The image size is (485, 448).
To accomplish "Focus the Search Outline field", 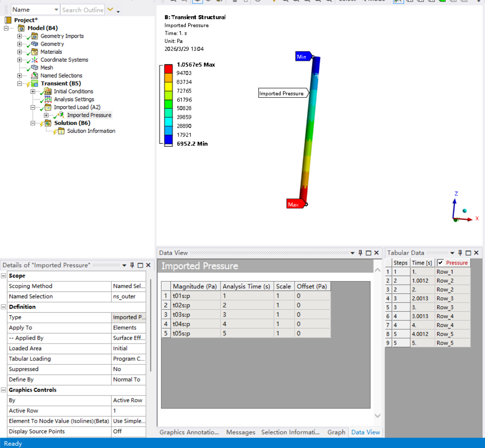I will click(83, 10).
